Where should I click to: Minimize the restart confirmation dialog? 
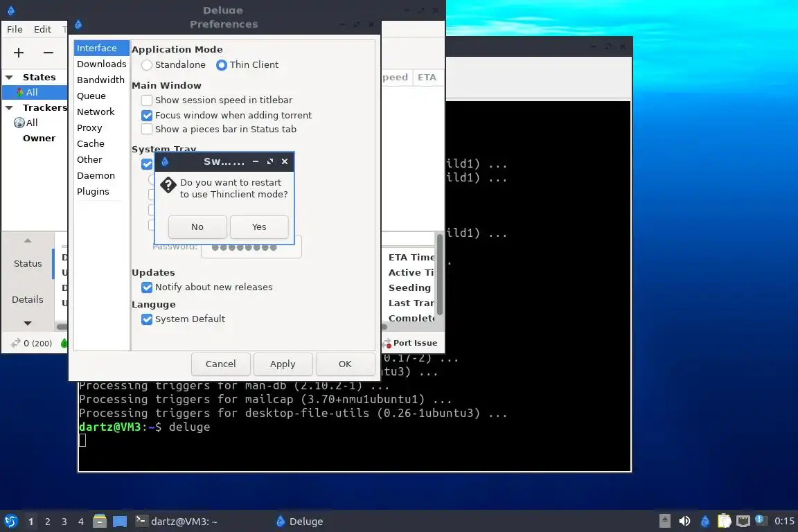(x=256, y=161)
